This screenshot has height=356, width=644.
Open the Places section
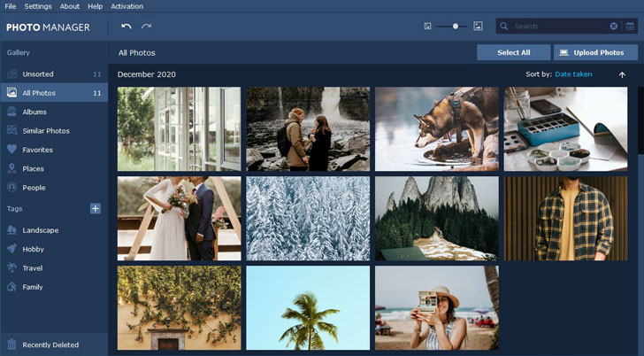pyautogui.click(x=54, y=168)
